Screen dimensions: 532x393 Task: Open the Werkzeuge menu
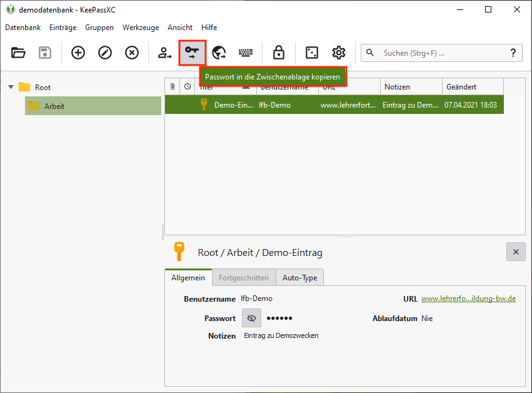(x=141, y=28)
